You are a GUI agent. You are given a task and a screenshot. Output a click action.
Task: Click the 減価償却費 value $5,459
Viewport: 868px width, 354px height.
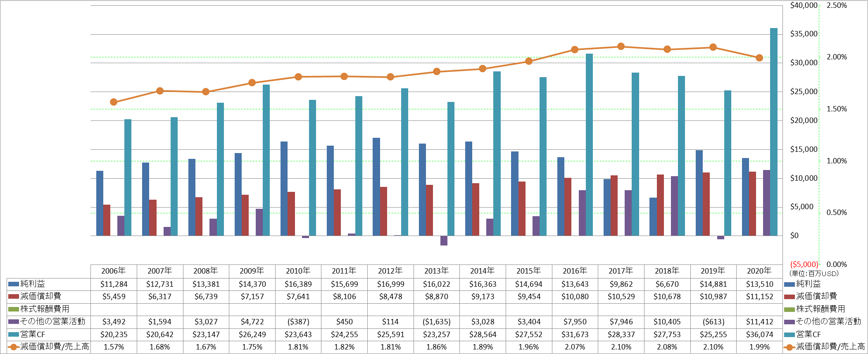pos(114,297)
